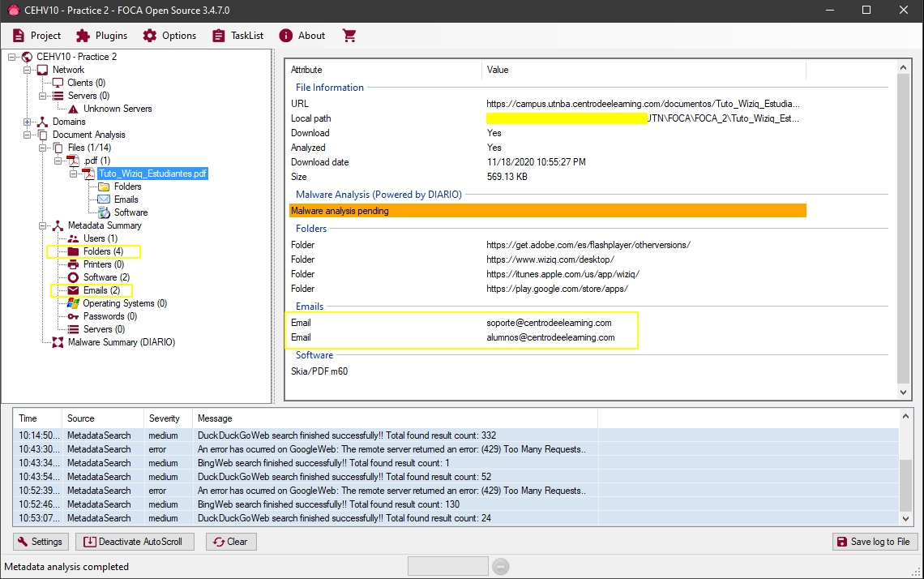Click the Save log to File button

coord(872,542)
